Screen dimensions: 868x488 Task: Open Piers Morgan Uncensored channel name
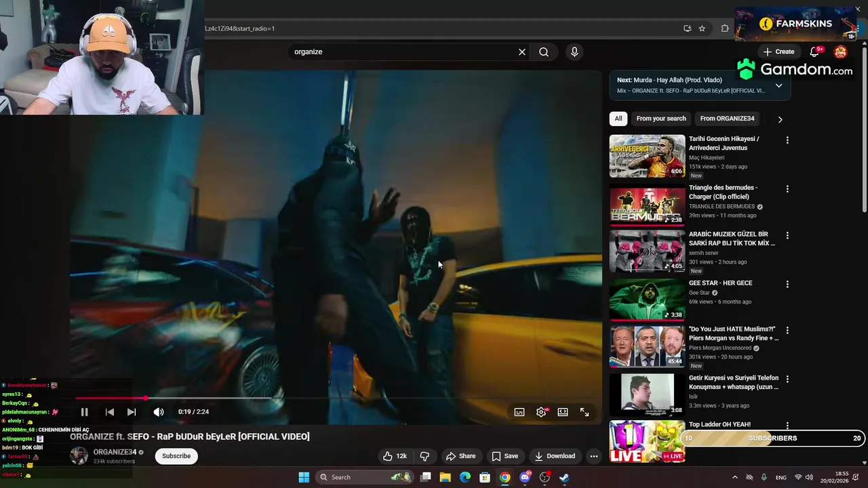(x=720, y=348)
